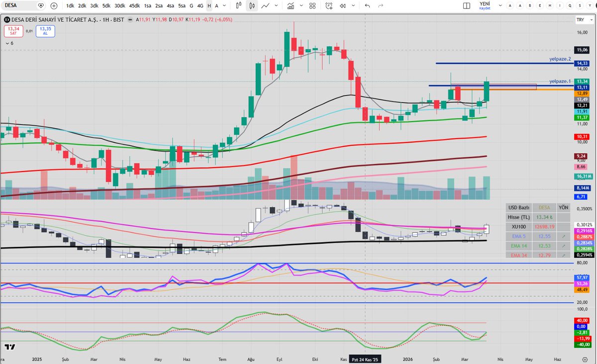Select the yelpaze.2 line label

[x=561, y=59]
